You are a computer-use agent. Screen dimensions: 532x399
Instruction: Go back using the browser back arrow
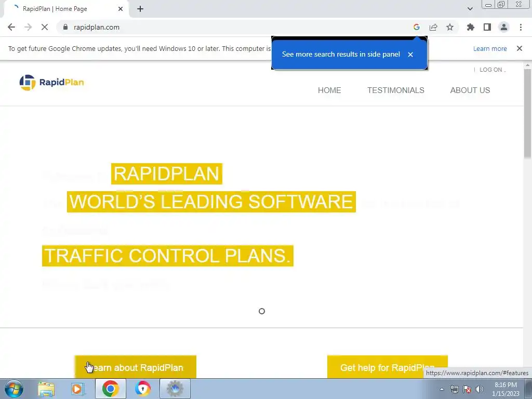click(11, 27)
